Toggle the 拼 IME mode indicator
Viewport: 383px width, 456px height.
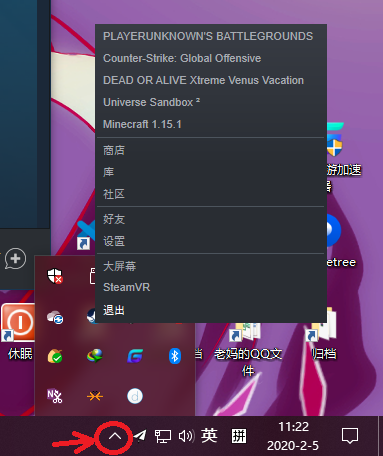[x=239, y=436]
